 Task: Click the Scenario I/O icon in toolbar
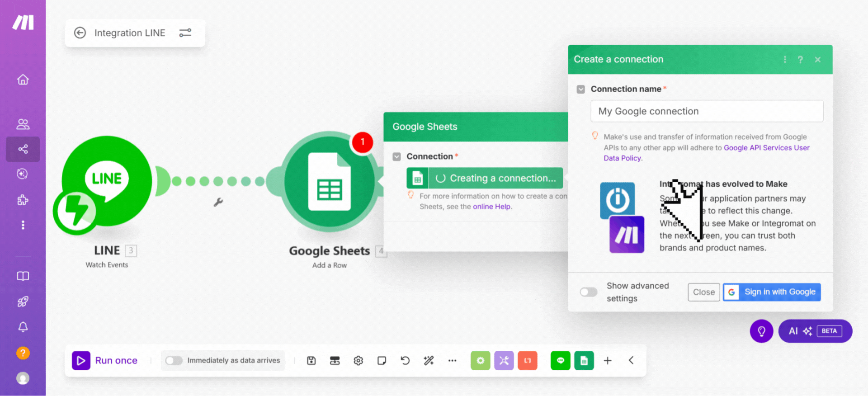[335, 360]
